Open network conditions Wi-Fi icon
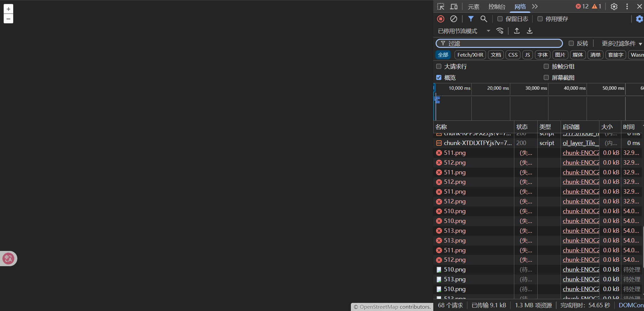 (x=500, y=31)
